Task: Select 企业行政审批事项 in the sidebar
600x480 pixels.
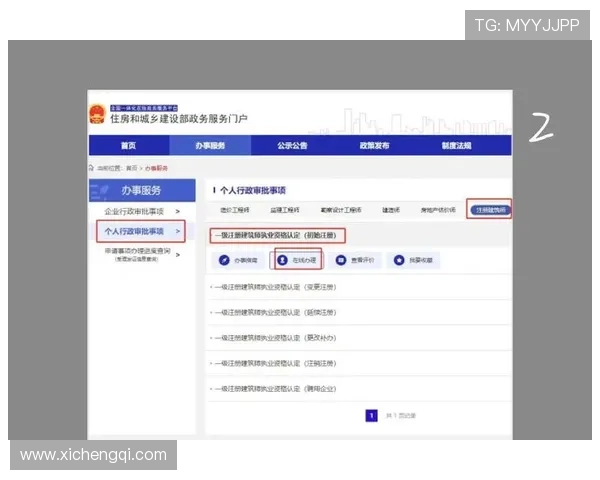Action: click(x=134, y=211)
